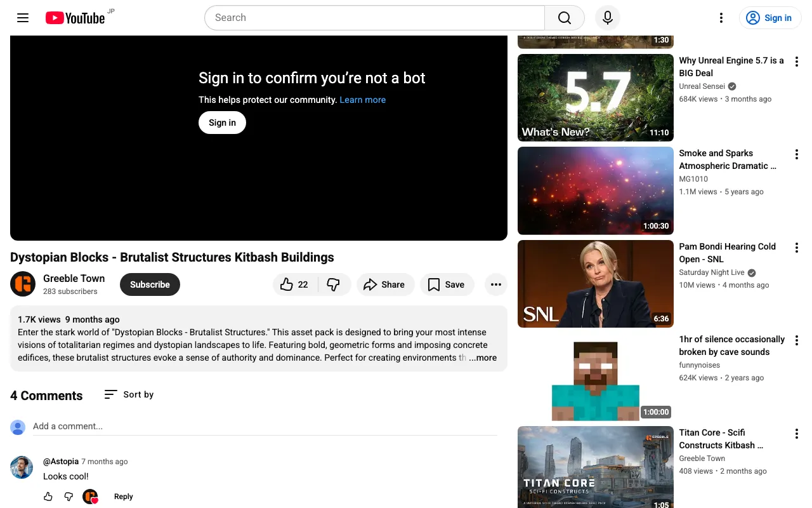This screenshot has width=812, height=508.
Task: Open options menu for Pam Bondi SNL video
Action: 797,248
